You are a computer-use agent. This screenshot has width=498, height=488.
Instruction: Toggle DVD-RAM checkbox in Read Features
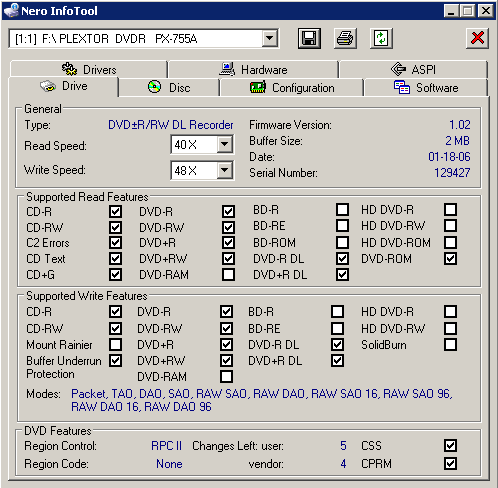[228, 274]
